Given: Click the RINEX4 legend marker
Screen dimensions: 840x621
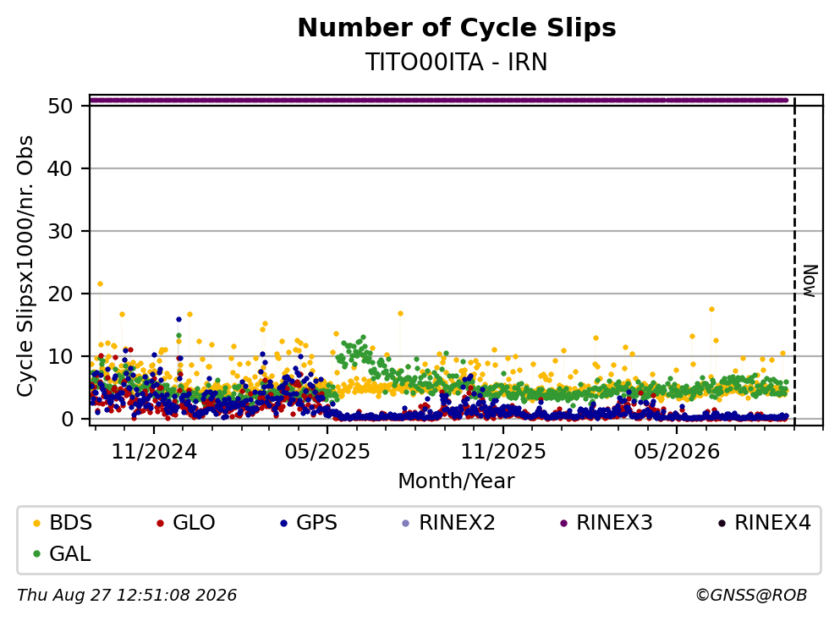Looking at the screenshot, I should tap(722, 523).
